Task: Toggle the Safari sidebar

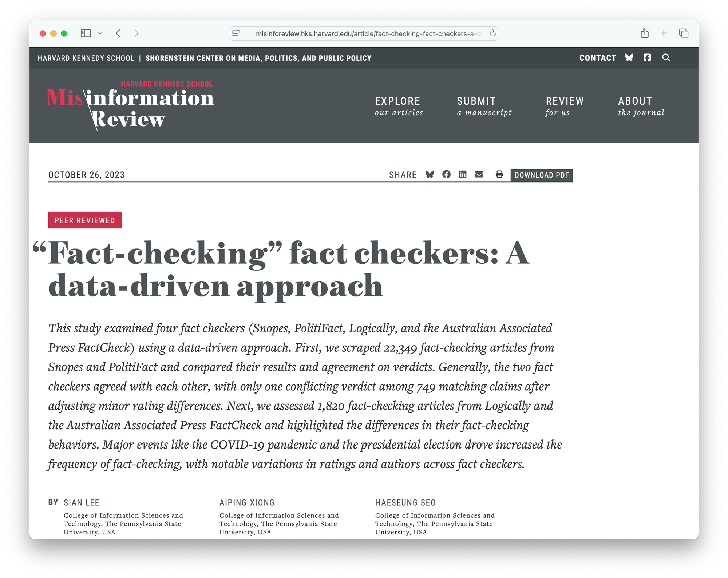Action: (86, 33)
